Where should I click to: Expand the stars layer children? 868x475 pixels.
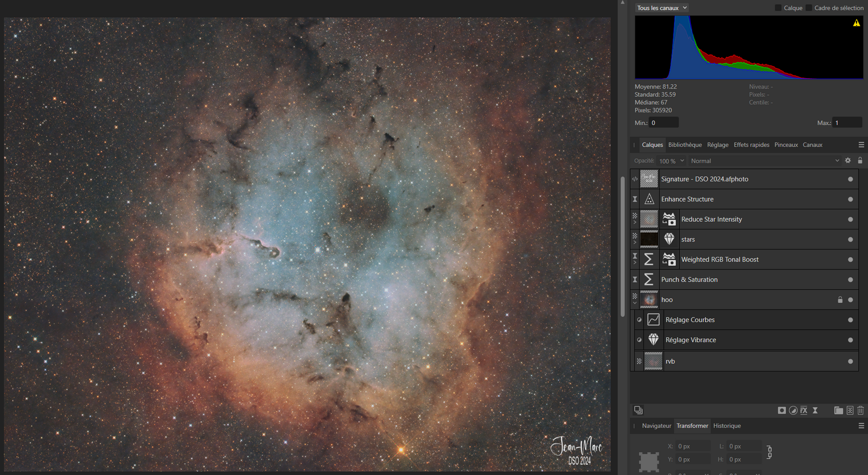pyautogui.click(x=635, y=243)
